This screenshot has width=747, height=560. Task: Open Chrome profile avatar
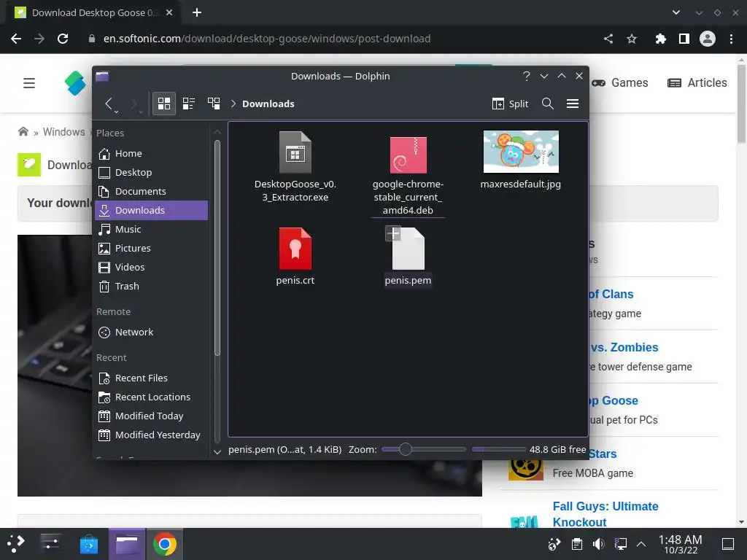[708, 39]
